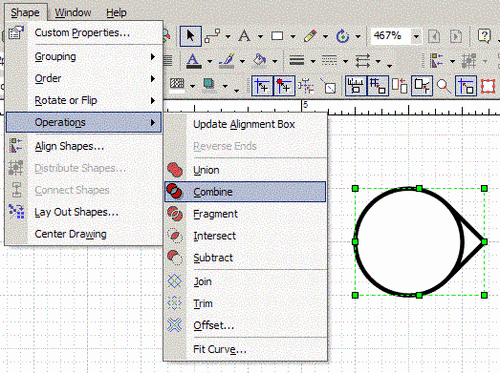Viewport: 500px width, 373px height.
Task: Click the Fill Pattern icon
Action: [177, 84]
